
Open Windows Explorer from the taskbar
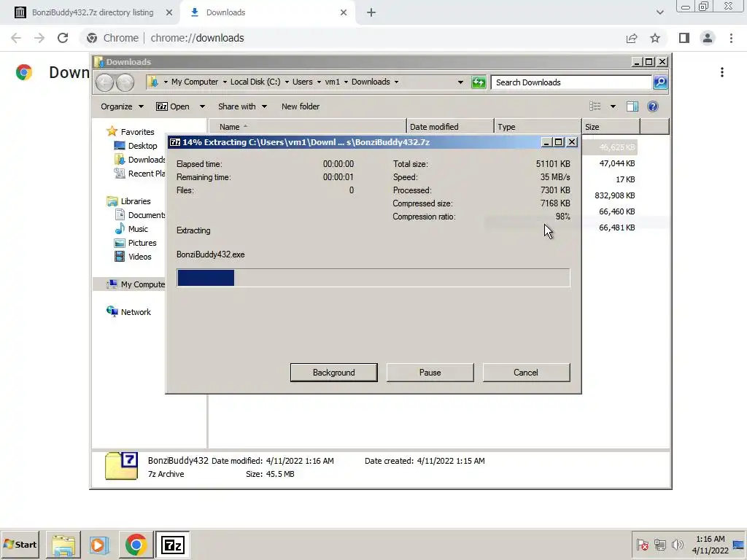(x=63, y=545)
